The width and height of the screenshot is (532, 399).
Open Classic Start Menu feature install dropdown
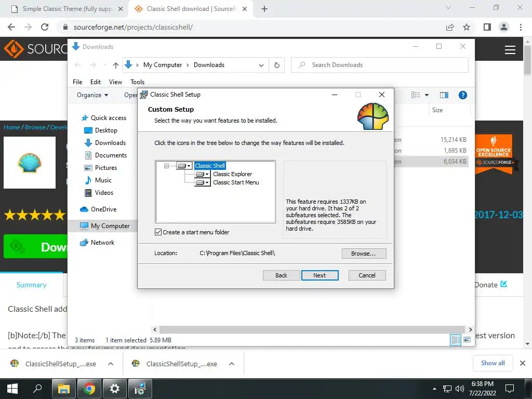click(x=203, y=182)
